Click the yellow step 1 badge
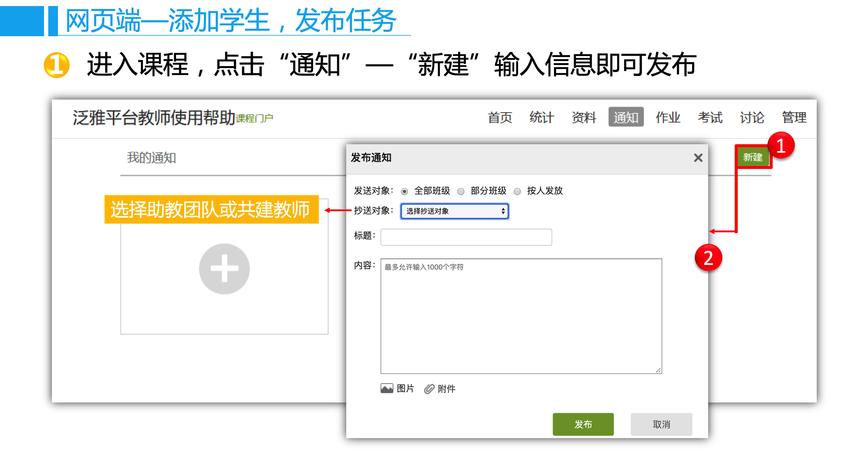The width and height of the screenshot is (868, 458). 57,65
